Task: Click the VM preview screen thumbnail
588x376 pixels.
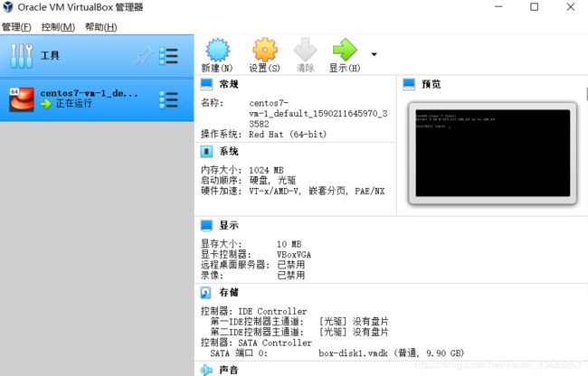Action: (493, 153)
